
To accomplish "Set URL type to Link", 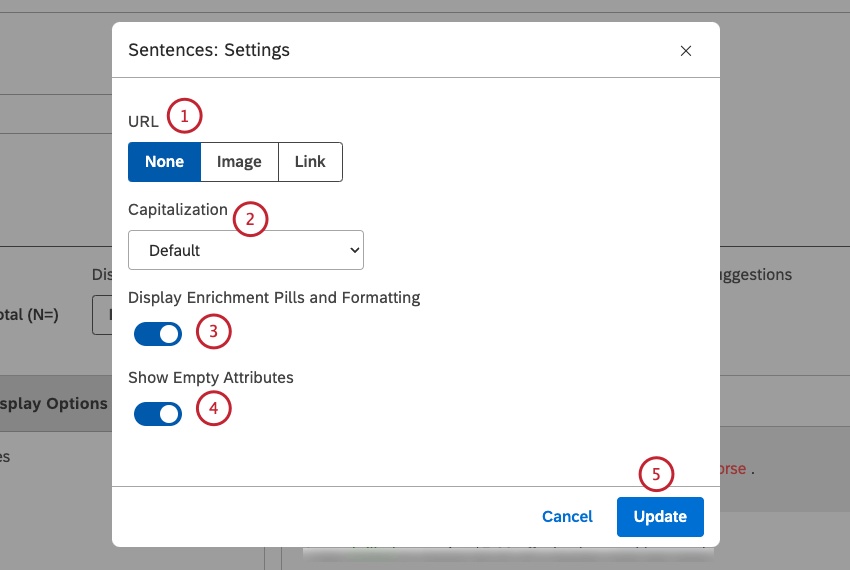I will (x=310, y=162).
